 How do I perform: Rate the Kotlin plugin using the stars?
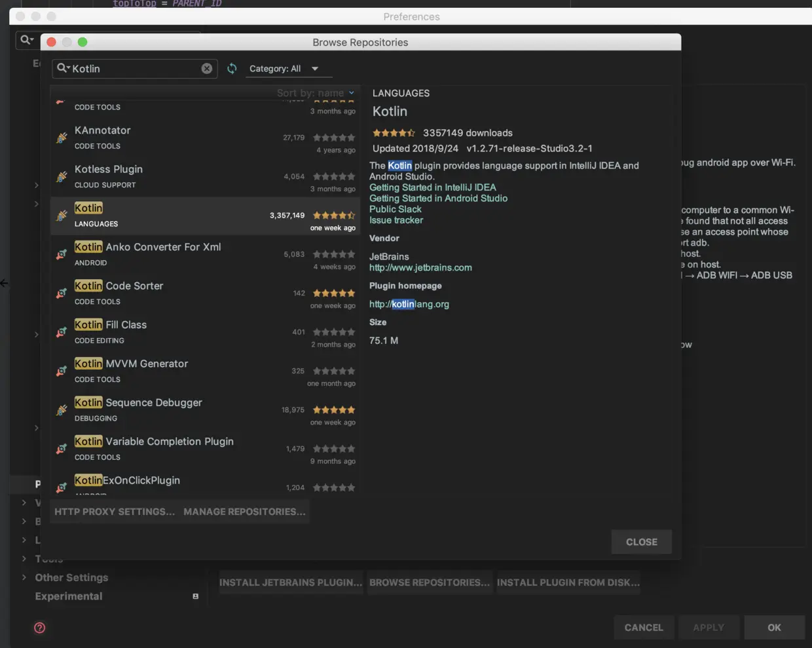pos(393,132)
